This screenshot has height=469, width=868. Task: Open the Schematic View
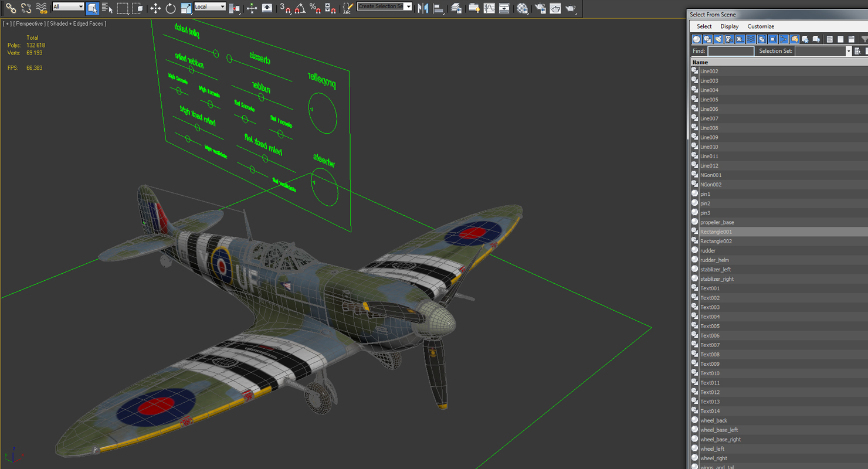(504, 8)
